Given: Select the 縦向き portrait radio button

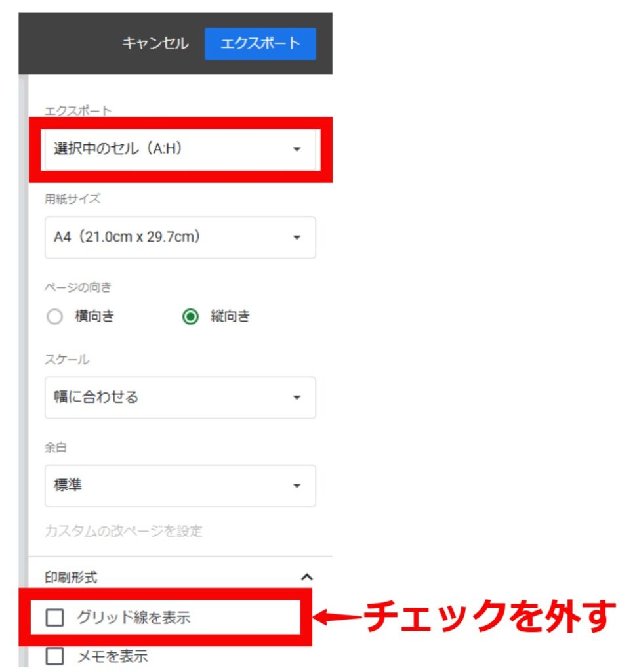Looking at the screenshot, I should [x=190, y=317].
